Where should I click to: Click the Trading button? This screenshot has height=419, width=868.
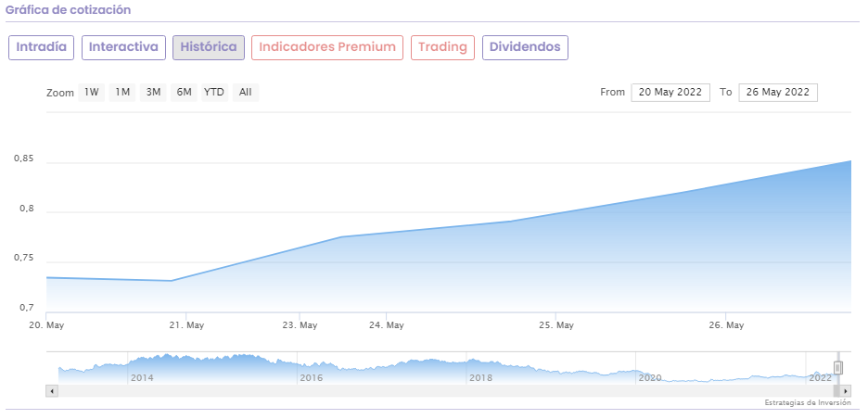(442, 47)
